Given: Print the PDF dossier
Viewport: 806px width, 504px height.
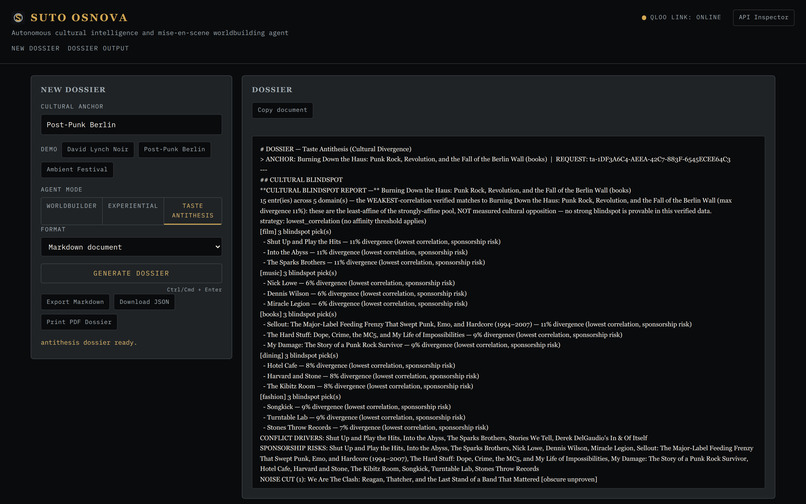Looking at the screenshot, I should (79, 322).
